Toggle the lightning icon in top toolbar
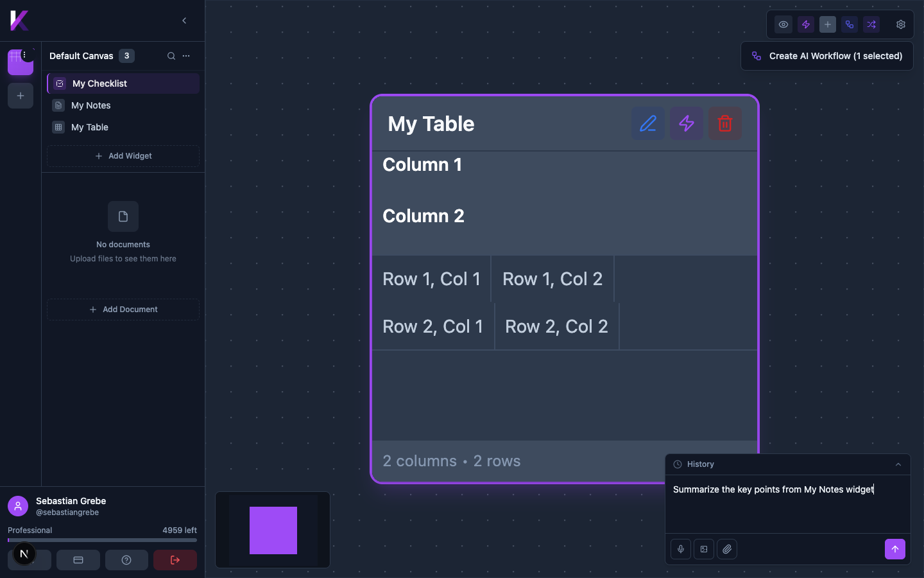Viewport: 924px width, 578px height. point(806,24)
